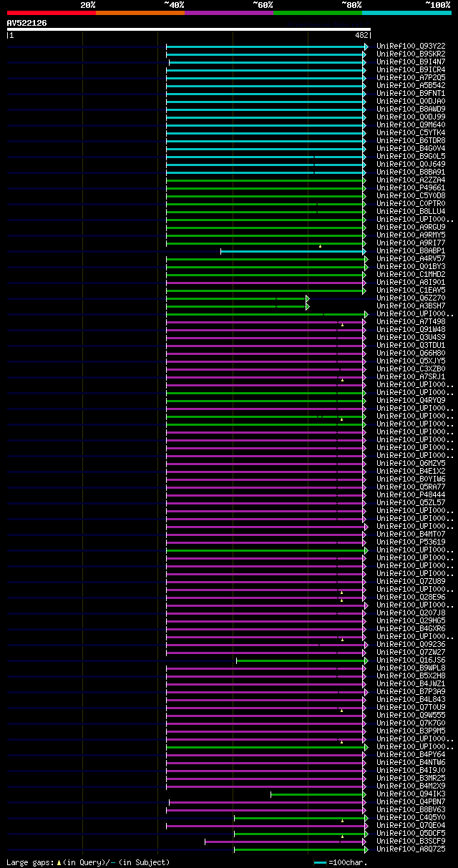Viewport: 458px width, 868px height.
Task: View alignment for UniRef100_Q29HG5
Action: [411, 620]
